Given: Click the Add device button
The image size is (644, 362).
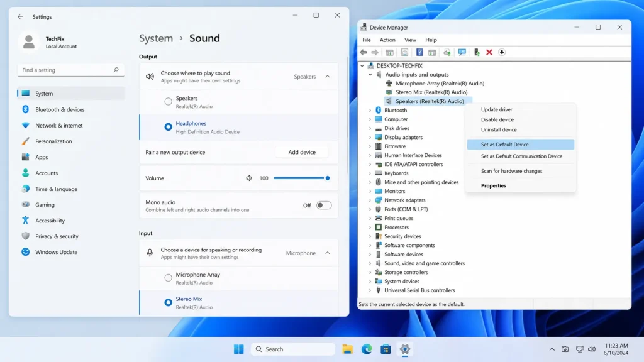Looking at the screenshot, I should point(302,152).
